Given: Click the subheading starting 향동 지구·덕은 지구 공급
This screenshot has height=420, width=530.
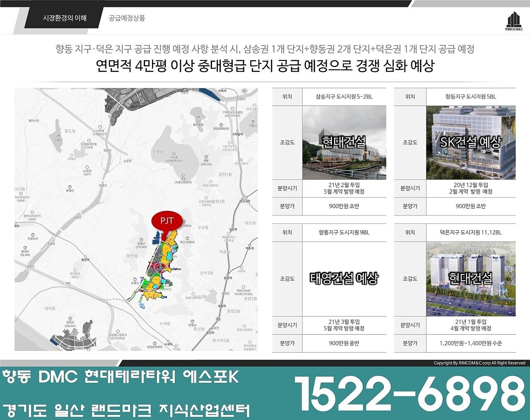Looking at the screenshot, I should click(x=265, y=49).
